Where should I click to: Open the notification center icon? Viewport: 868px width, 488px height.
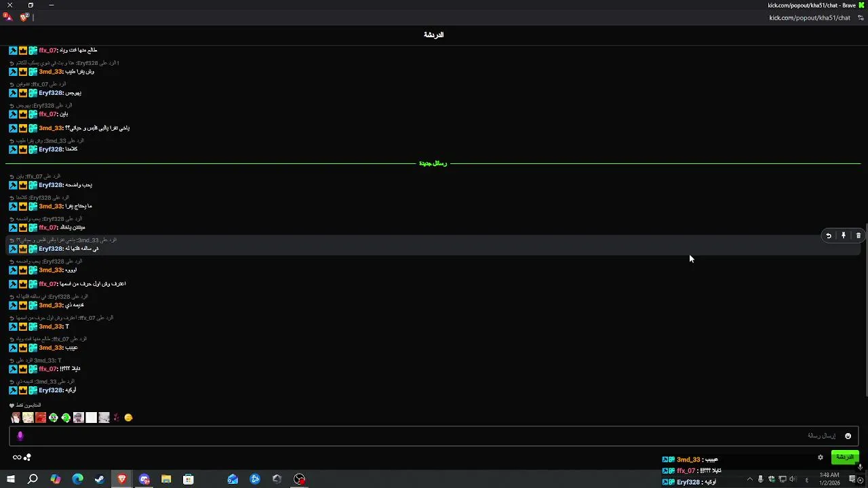(x=852, y=479)
